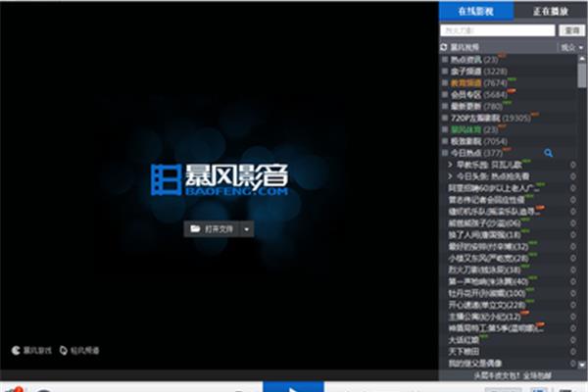
Task: Expand the 会员专区 (5684) category
Action: tap(445, 94)
